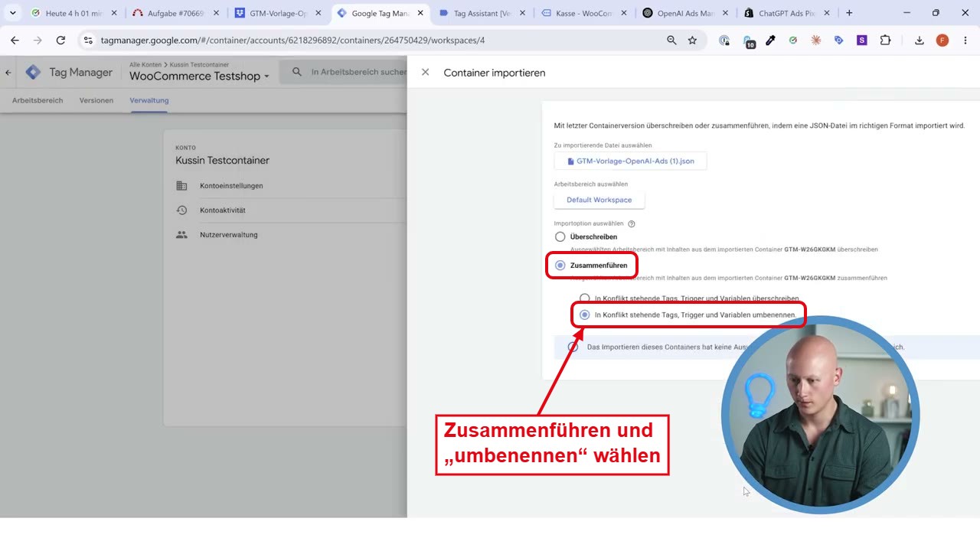Click the Nutzerverwaltung people icon
Image resolution: width=980 pixels, height=551 pixels.
coord(181,235)
